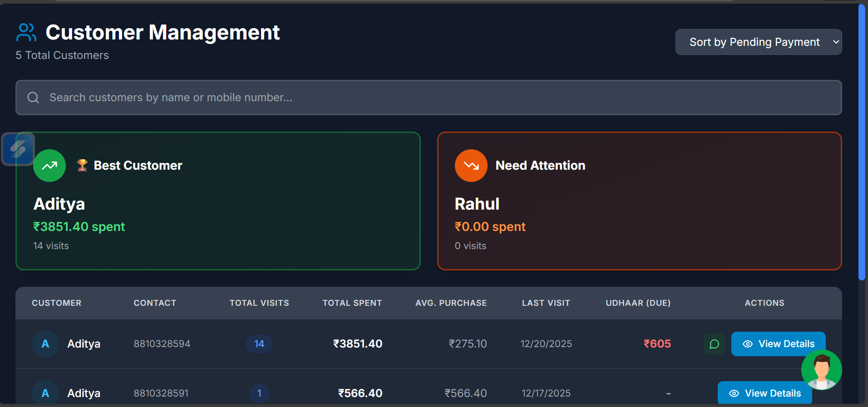
Task: Open the green chat message icon for Aditya
Action: pyautogui.click(x=714, y=344)
